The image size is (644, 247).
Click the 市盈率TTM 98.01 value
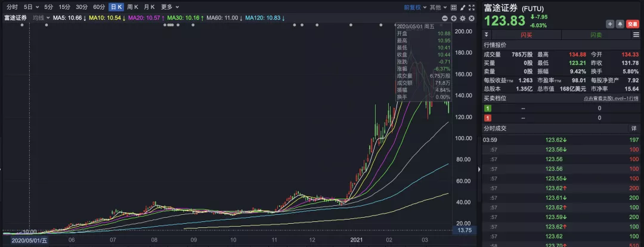[578, 80]
